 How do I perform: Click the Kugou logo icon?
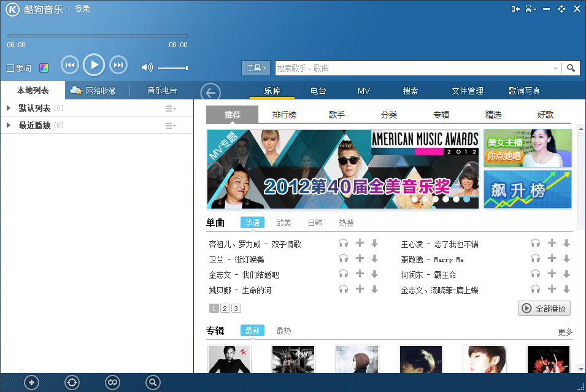[x=12, y=9]
